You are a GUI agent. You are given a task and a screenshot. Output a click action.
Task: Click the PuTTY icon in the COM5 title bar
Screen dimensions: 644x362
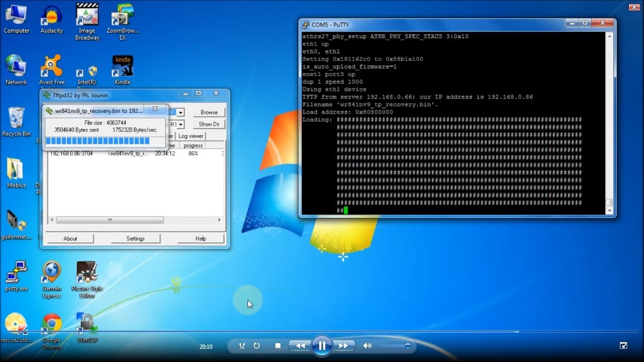click(305, 25)
